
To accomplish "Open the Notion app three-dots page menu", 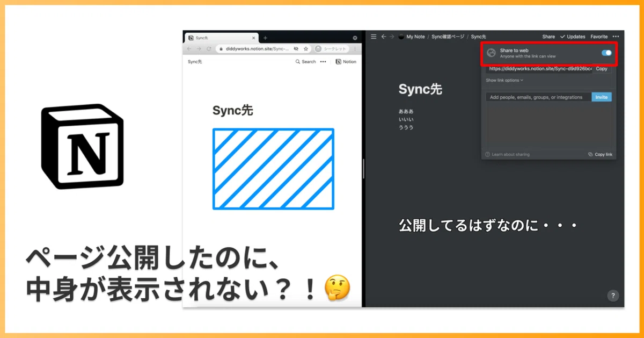I will [616, 37].
